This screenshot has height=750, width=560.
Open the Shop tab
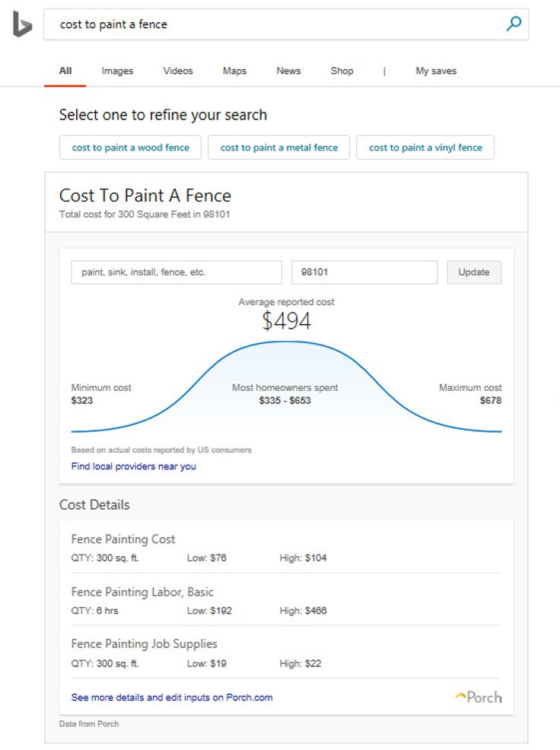[x=341, y=70]
